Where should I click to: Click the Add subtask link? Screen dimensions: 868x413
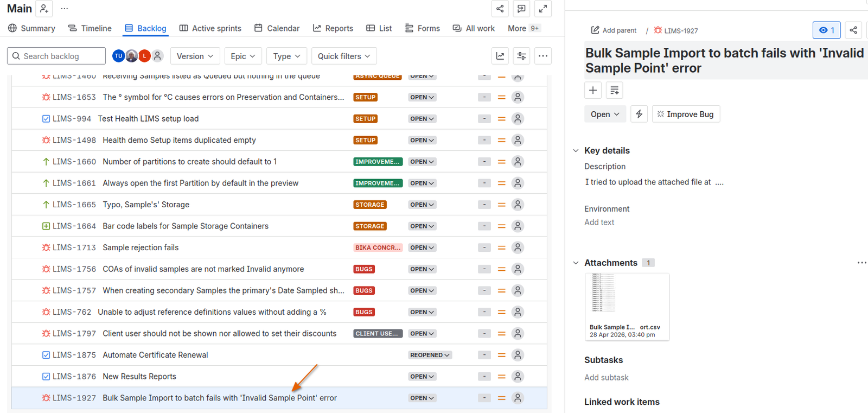click(x=606, y=377)
